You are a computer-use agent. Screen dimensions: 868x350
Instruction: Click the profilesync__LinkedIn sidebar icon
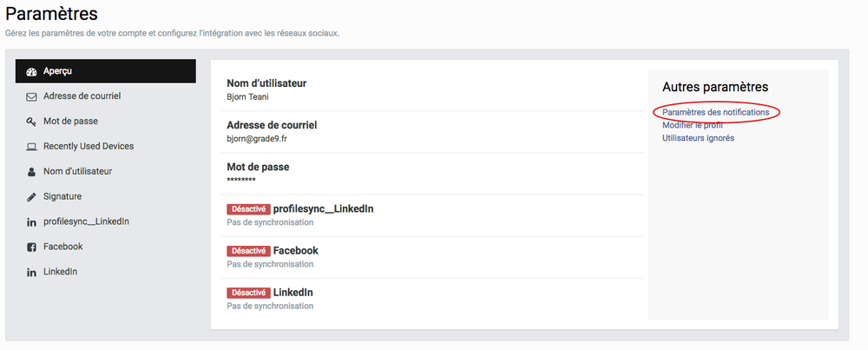tap(31, 221)
